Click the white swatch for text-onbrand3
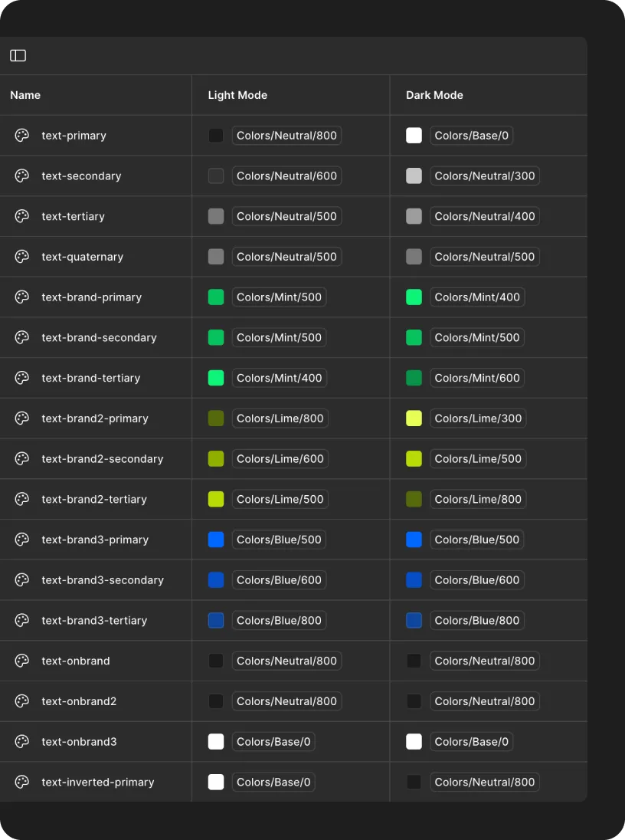The height and width of the screenshot is (840, 625). (x=215, y=741)
